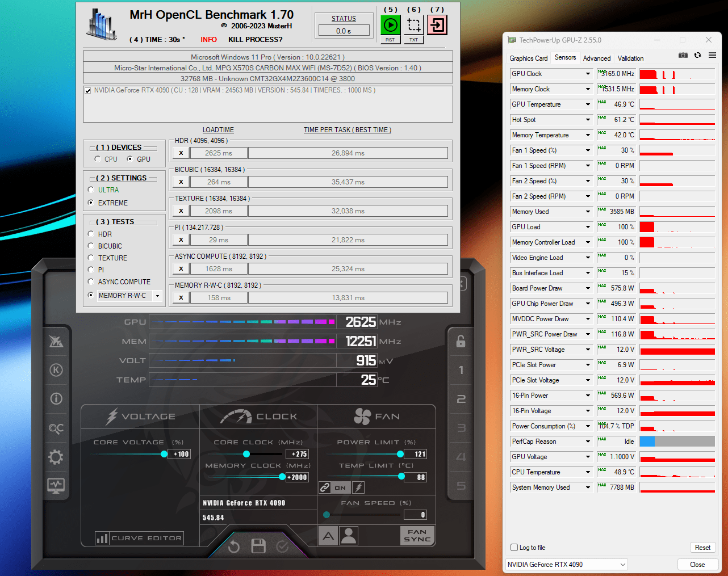Adjust the Power Limit slider handle
This screenshot has width=728, height=576.
[400, 454]
